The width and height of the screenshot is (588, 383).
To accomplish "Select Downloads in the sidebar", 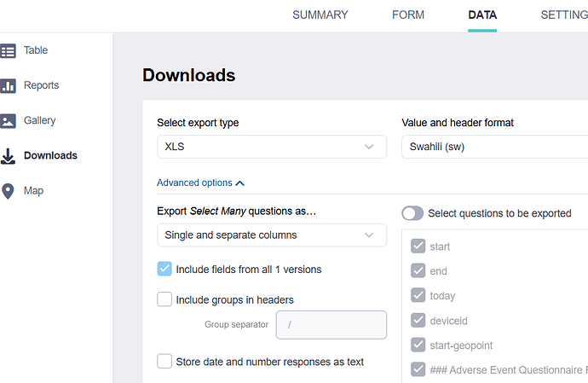I will 50,155.
